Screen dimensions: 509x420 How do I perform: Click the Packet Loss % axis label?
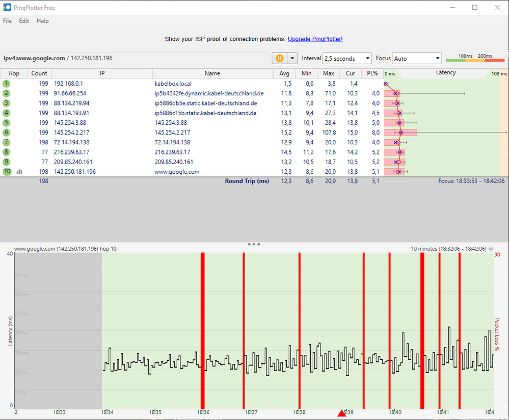497,334
